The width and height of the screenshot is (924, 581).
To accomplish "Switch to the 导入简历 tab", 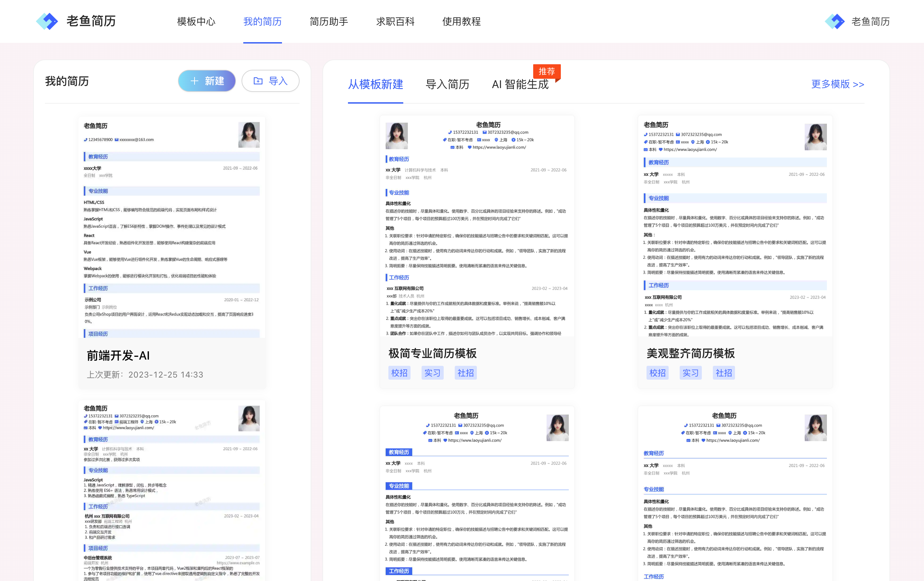I will (447, 84).
